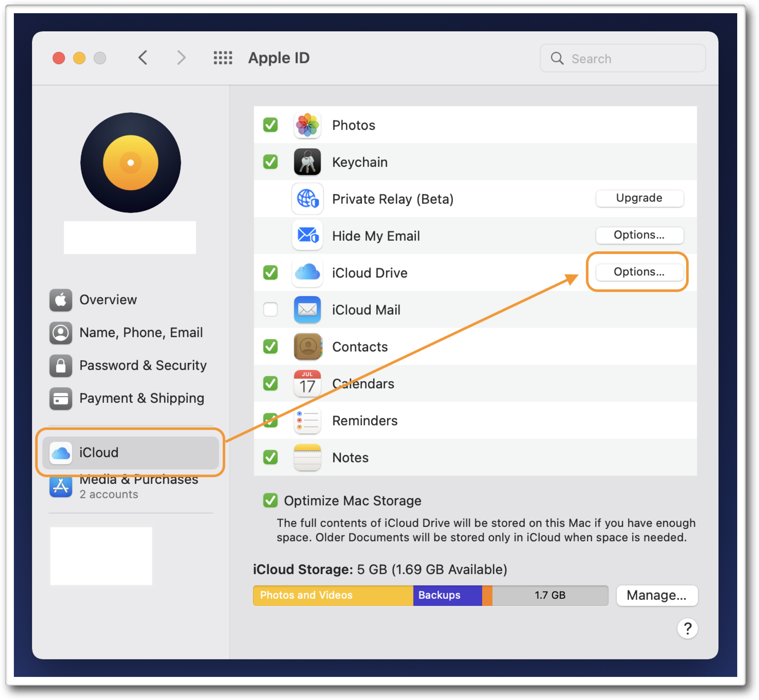Uncheck Optimize Mac Storage
This screenshot has width=759, height=700.
270,500
